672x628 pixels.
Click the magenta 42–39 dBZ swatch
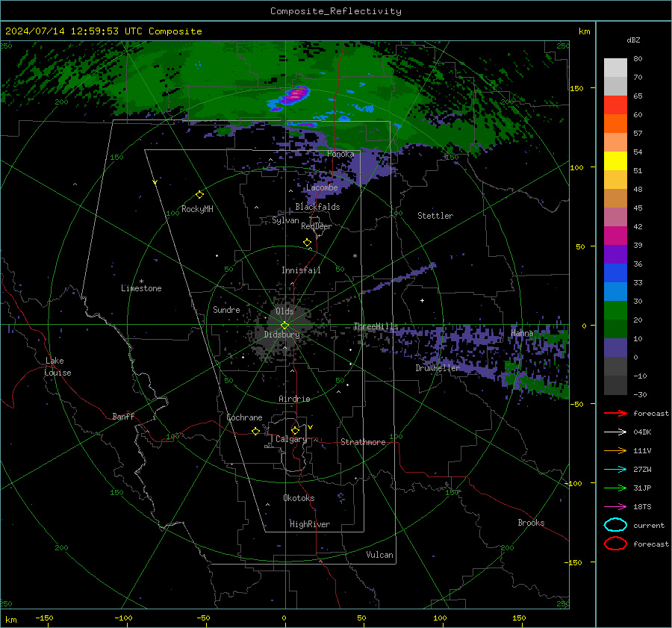[x=615, y=236]
